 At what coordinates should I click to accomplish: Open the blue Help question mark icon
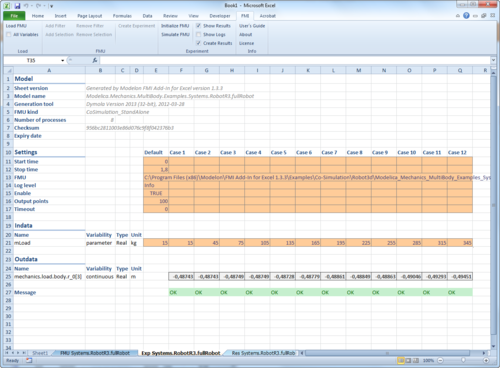pyautogui.click(x=466, y=16)
